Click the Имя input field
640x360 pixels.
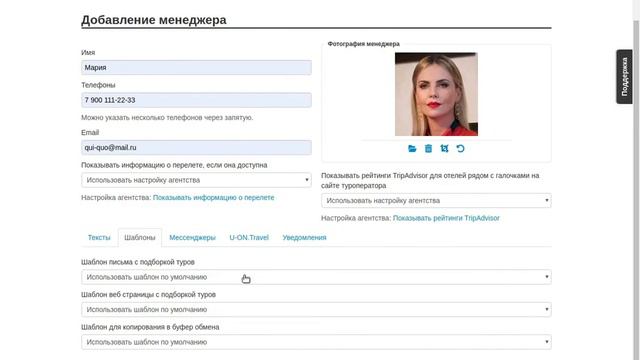point(196,68)
